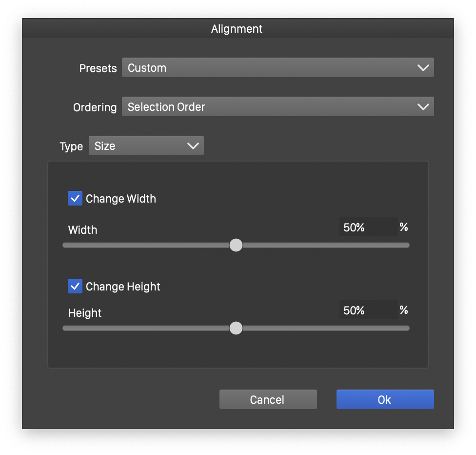Focus the Height percentage input field

coord(368,310)
